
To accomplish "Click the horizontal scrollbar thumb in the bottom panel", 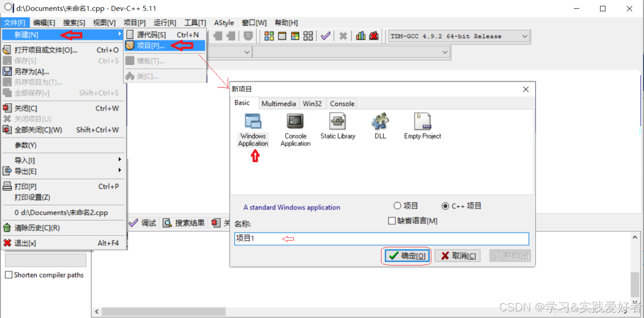I will point(164,311).
